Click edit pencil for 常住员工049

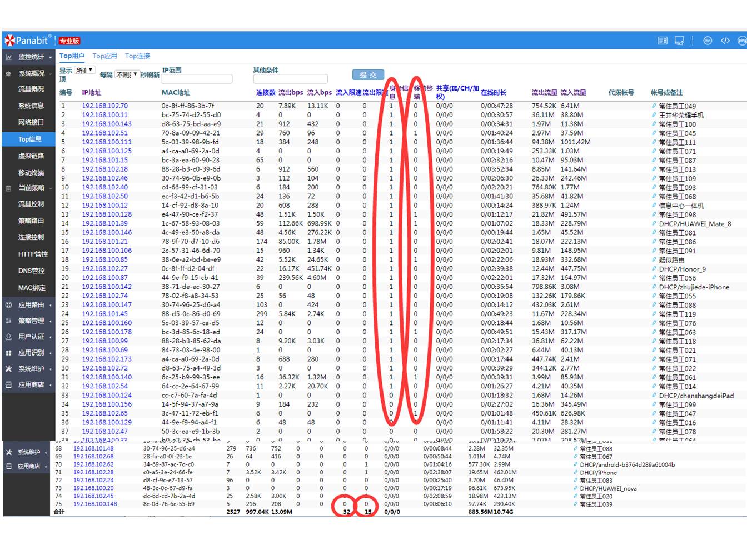654,106
